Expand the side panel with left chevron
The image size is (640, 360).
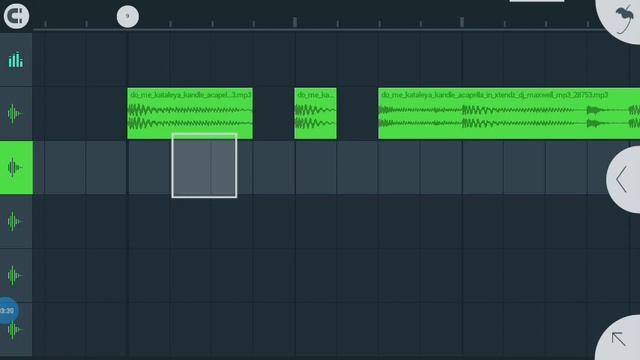(624, 180)
